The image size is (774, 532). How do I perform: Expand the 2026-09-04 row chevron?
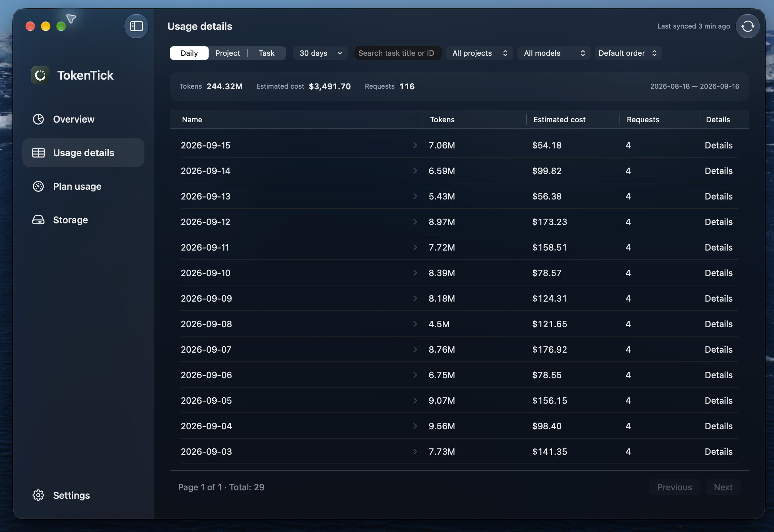pyautogui.click(x=415, y=426)
